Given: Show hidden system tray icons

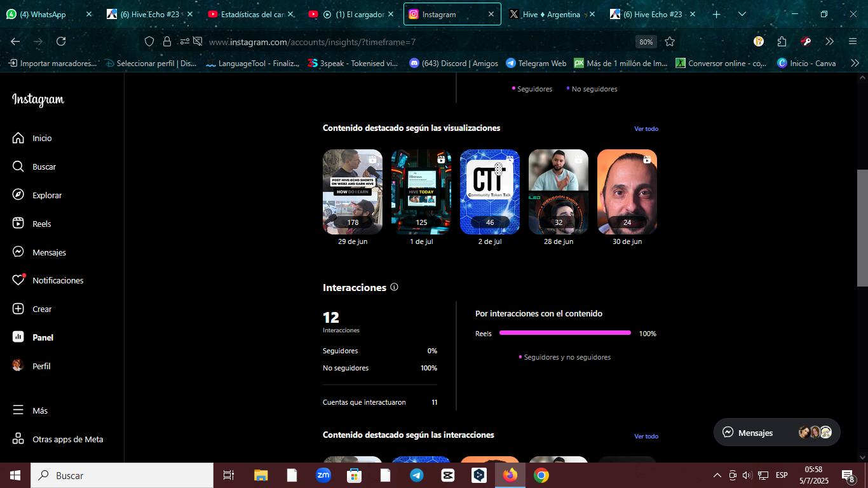Looking at the screenshot, I should point(717,475).
